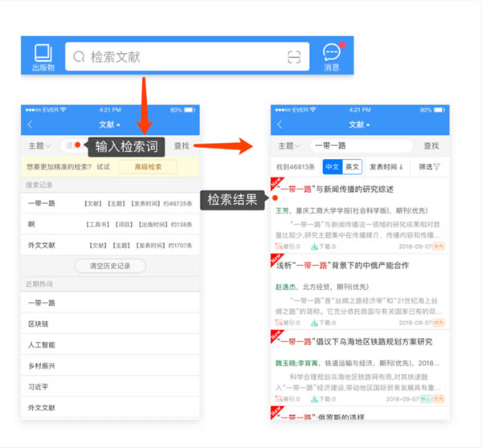Expand 主题 selector on left phone

point(39,145)
